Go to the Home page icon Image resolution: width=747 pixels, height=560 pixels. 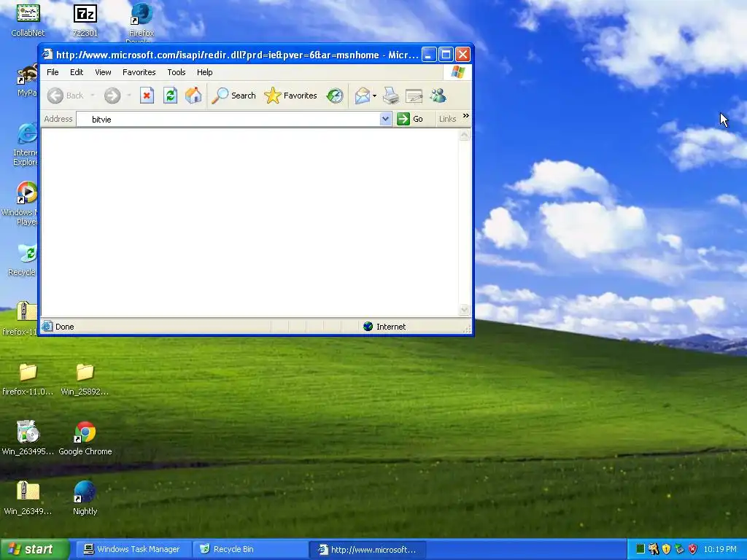(x=193, y=96)
